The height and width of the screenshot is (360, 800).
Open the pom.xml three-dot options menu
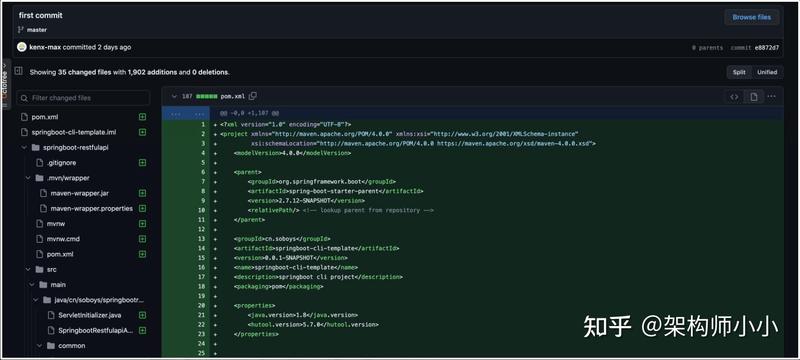771,96
